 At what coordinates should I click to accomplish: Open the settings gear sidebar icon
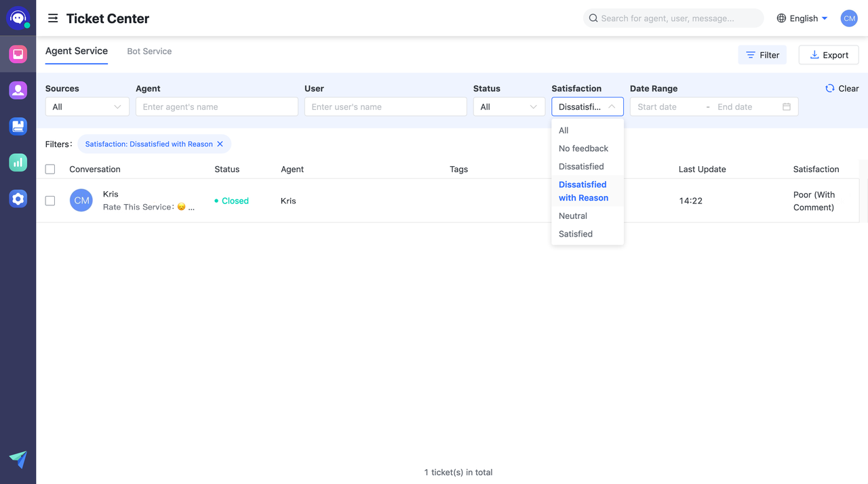tap(18, 198)
